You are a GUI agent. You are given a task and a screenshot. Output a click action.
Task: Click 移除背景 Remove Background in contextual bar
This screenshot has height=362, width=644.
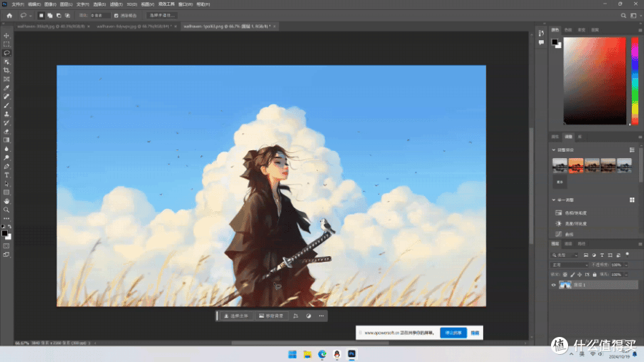271,316
